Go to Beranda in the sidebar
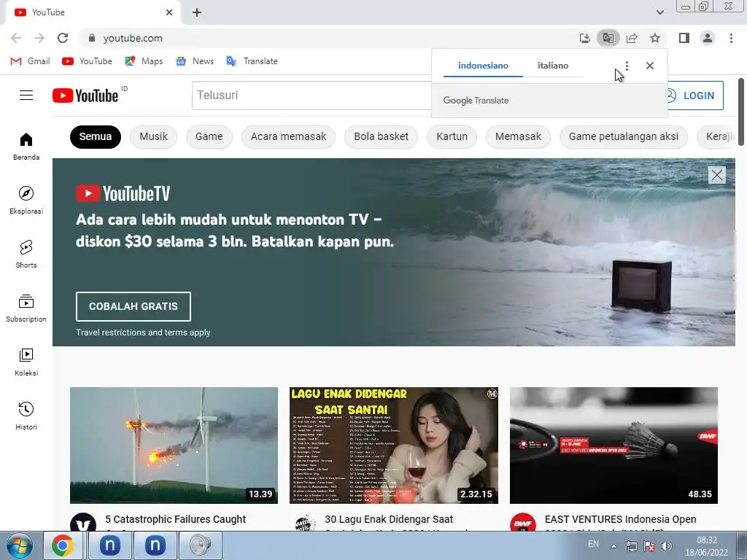Image resolution: width=747 pixels, height=560 pixels. pos(26,146)
